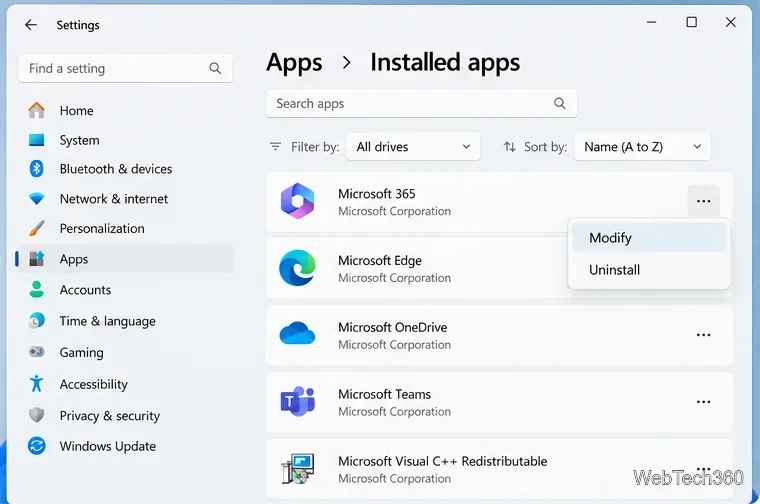Click the Microsoft OneDrive app name
The height and width of the screenshot is (504, 760).
click(393, 327)
